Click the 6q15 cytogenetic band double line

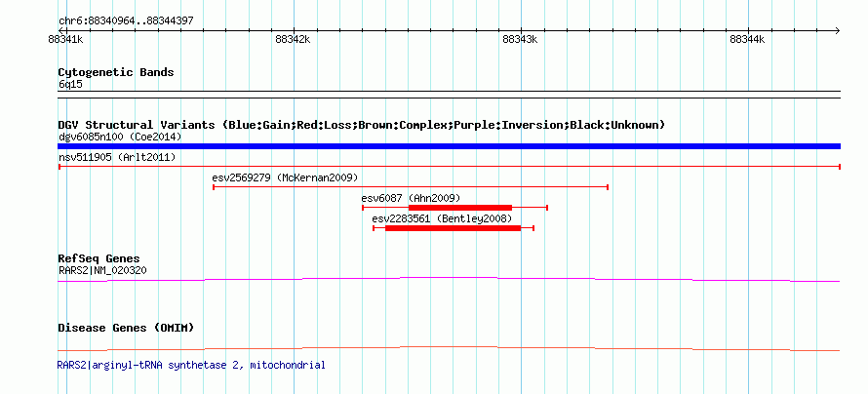tap(449, 95)
